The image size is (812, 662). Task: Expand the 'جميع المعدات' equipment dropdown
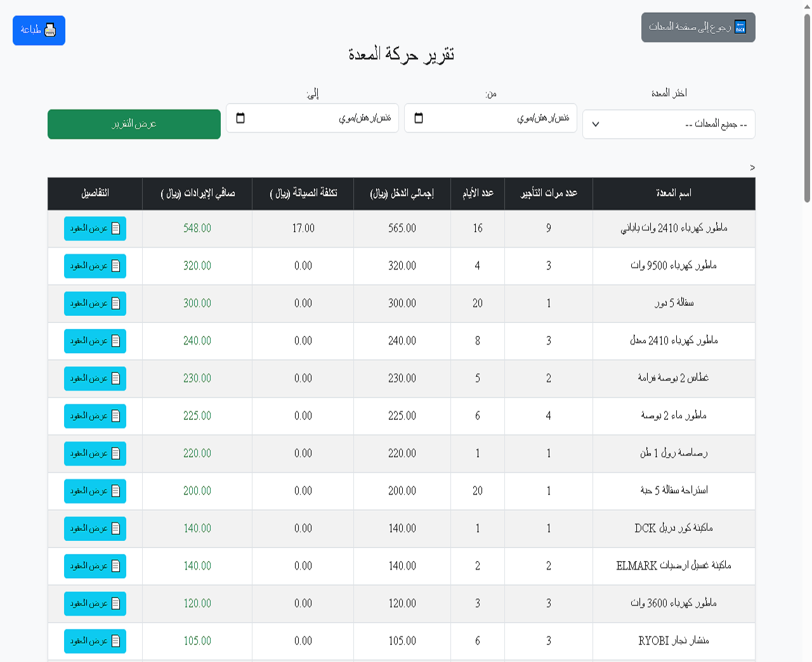click(x=669, y=124)
